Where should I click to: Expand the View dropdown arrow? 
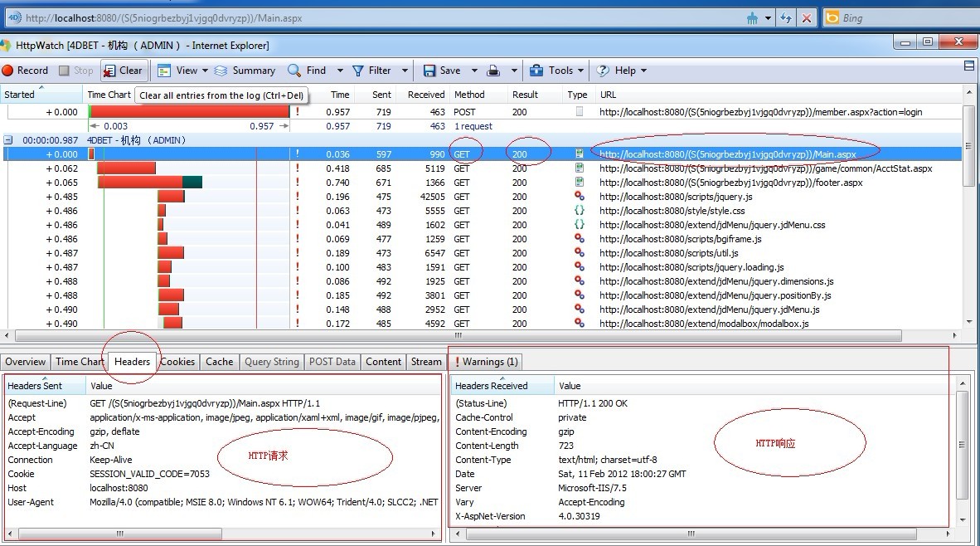coord(206,71)
